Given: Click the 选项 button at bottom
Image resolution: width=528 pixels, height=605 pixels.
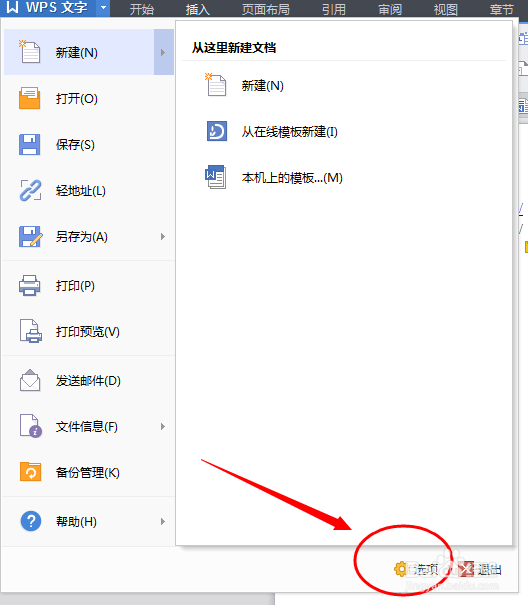Looking at the screenshot, I should [x=416, y=569].
